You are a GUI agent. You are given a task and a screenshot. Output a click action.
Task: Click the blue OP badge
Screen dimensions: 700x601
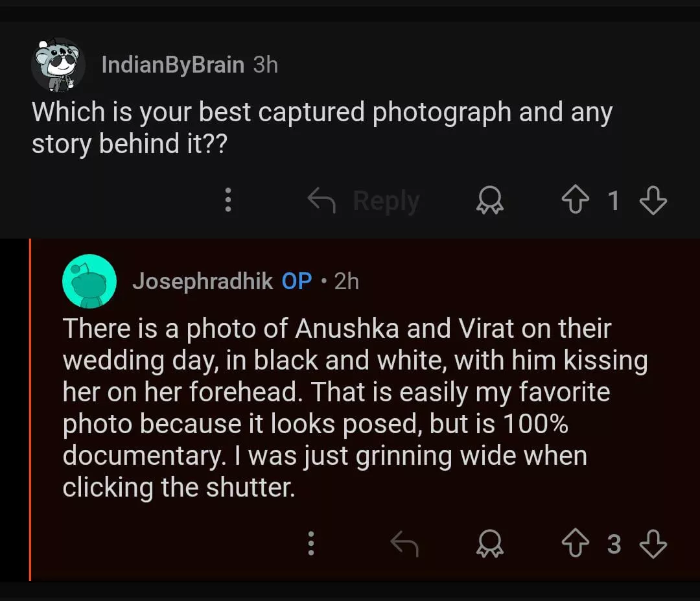297,281
